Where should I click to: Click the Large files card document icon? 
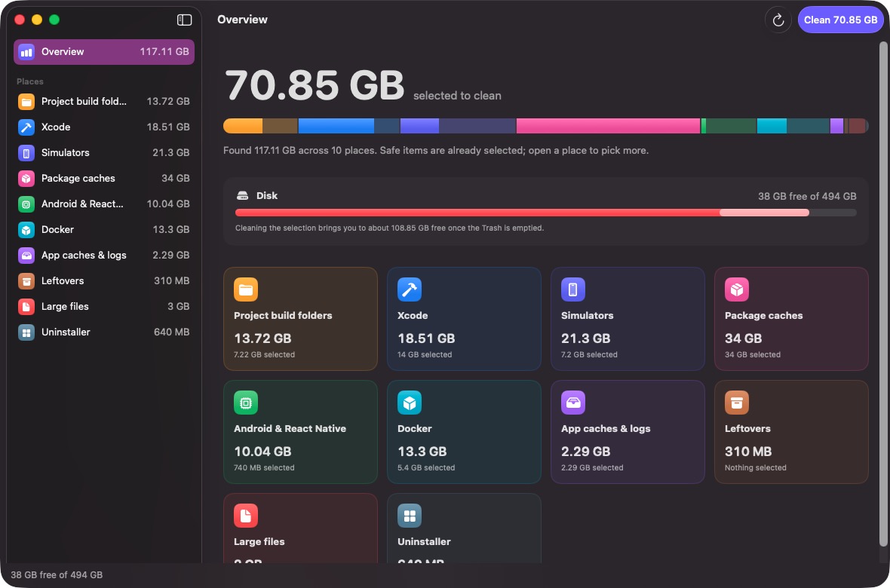point(246,516)
